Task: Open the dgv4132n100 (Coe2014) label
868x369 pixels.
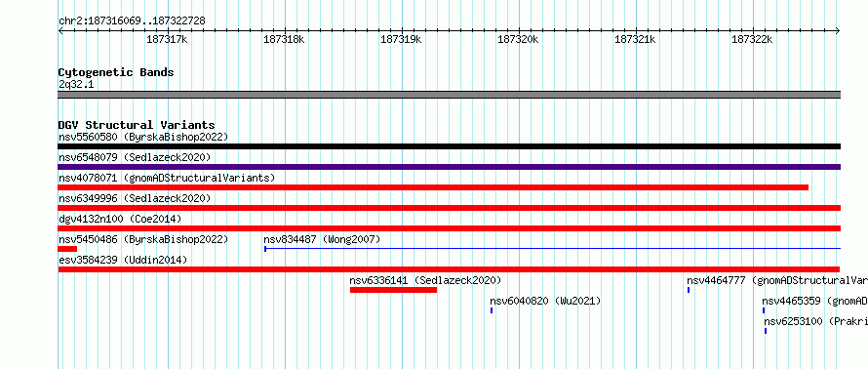Action: click(120, 219)
